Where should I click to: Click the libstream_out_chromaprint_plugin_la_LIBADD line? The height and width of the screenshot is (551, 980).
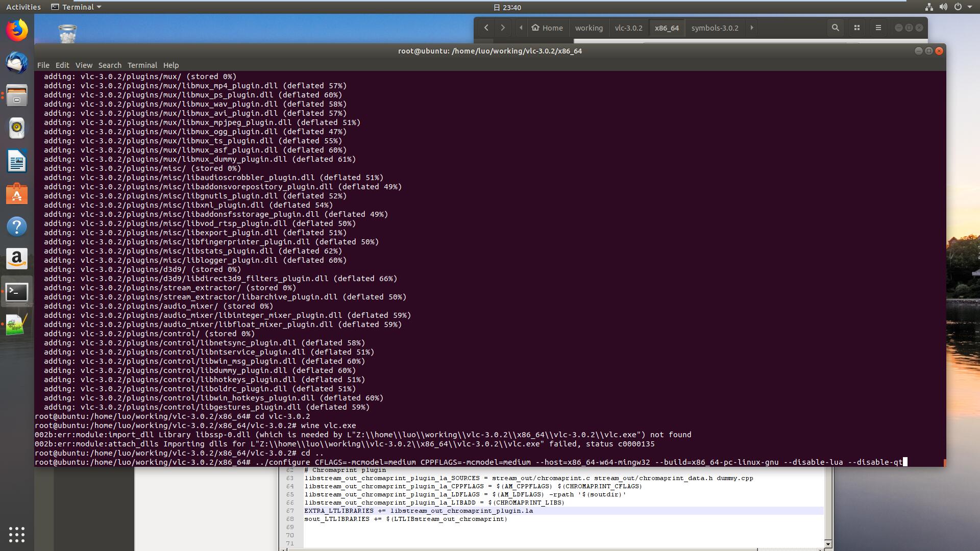tap(434, 503)
